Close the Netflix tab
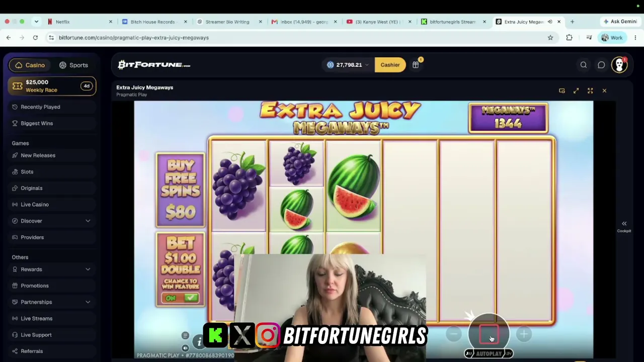644x362 pixels. click(x=111, y=22)
